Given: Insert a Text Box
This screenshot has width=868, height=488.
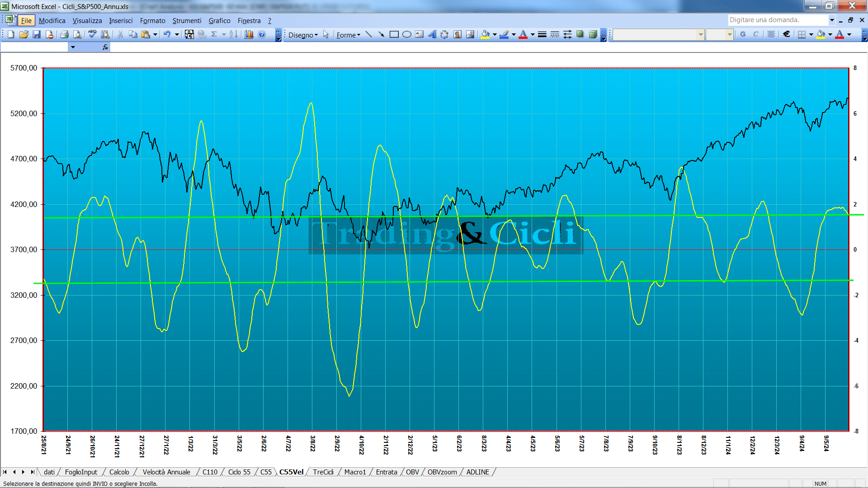Looking at the screenshot, I should point(419,34).
